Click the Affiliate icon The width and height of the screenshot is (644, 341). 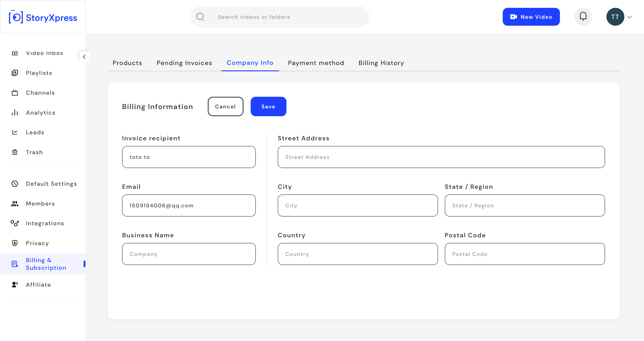15,284
